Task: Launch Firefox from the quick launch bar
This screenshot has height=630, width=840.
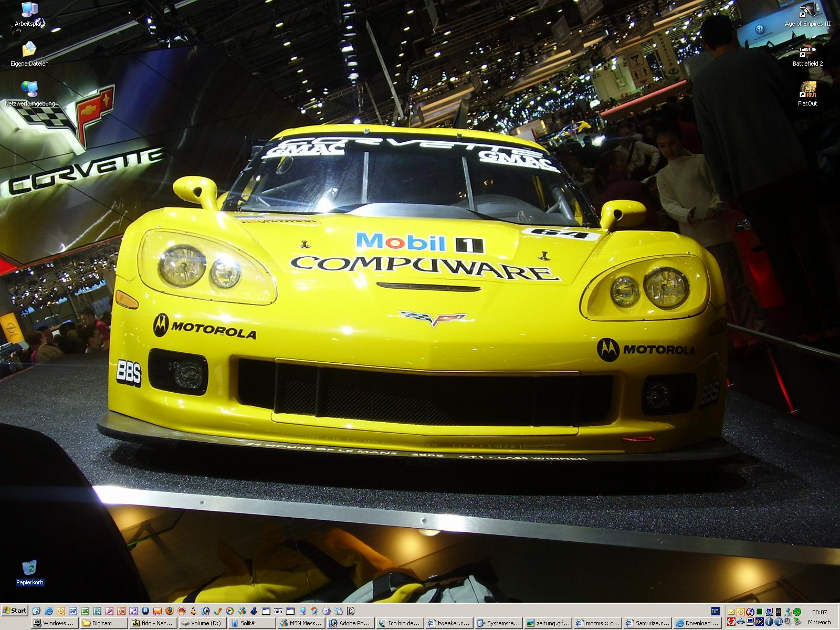Action: (169, 611)
